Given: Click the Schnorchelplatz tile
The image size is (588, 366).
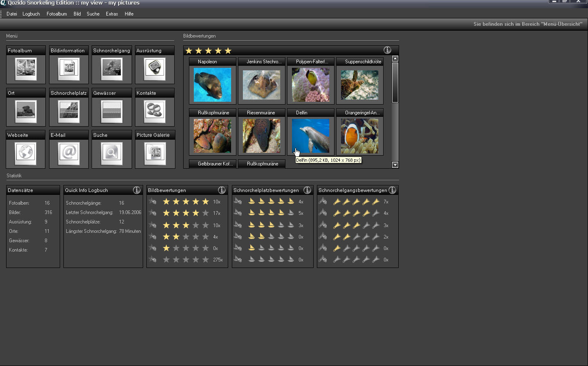Looking at the screenshot, I should (x=69, y=111).
